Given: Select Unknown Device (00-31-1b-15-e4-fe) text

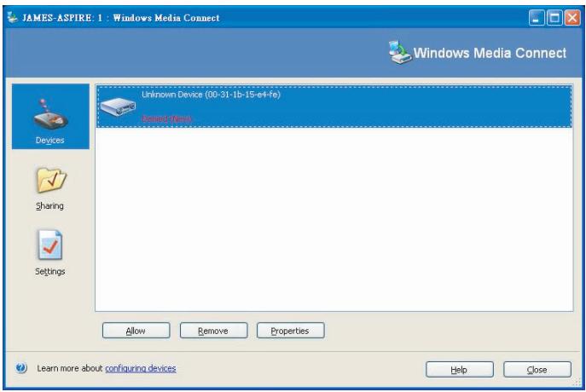Looking at the screenshot, I should point(211,95).
